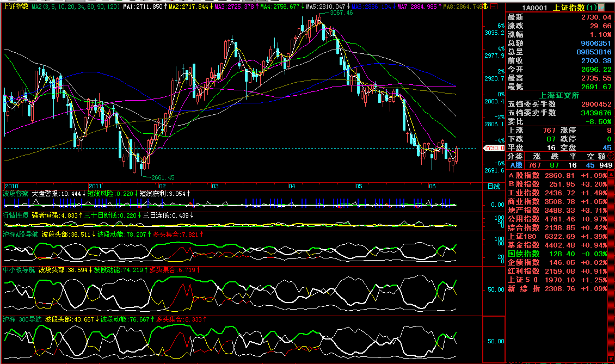Open the 综合指数 row
Image resolution: width=615 pixels, height=364 pixels.
pyautogui.click(x=557, y=227)
